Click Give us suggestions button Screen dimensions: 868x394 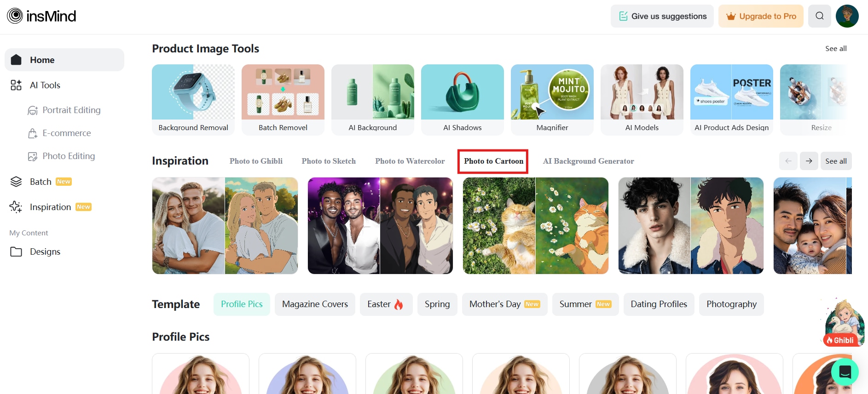(x=662, y=16)
